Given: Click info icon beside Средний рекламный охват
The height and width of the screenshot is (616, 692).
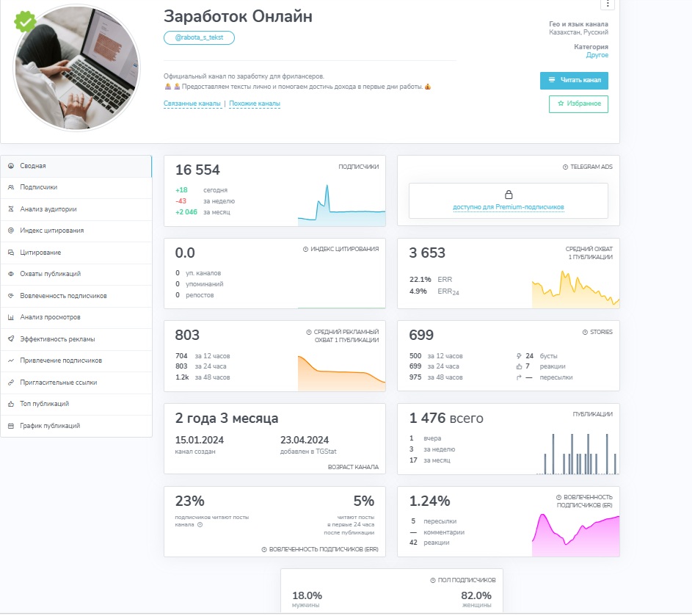Looking at the screenshot, I should (x=309, y=332).
